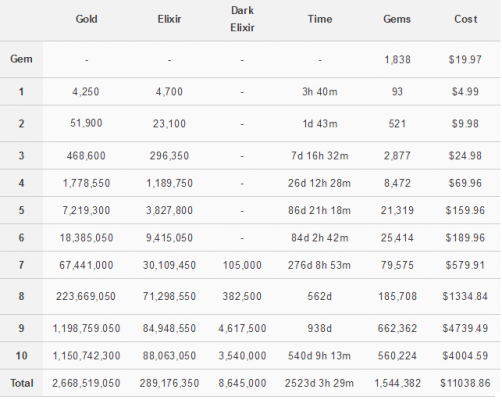
Task: Click the 105,000 dark elixir cell
Action: tap(242, 265)
